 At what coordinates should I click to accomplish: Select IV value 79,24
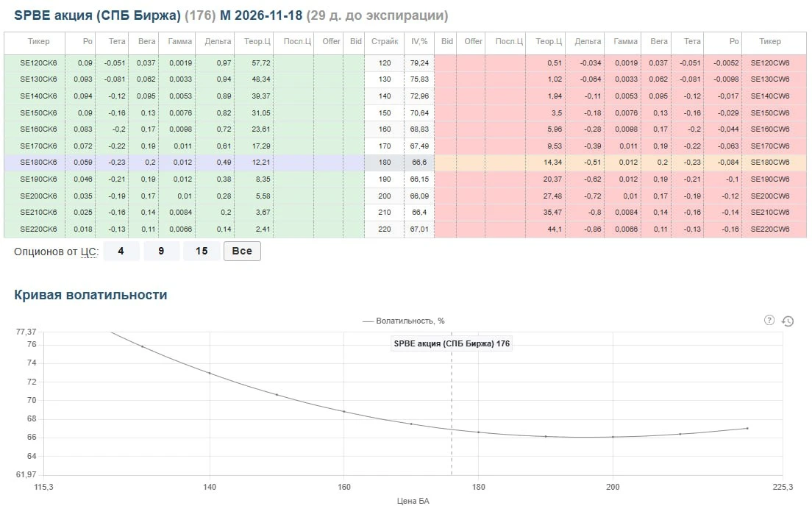coord(419,63)
